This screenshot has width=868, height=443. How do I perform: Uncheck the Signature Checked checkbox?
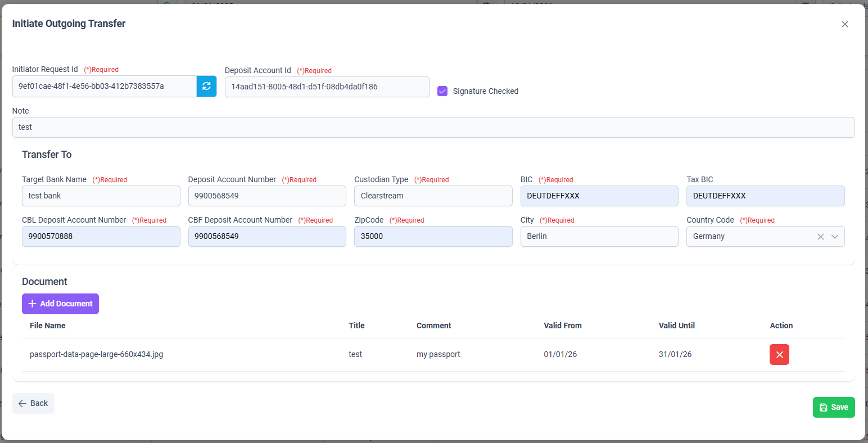[x=442, y=91]
